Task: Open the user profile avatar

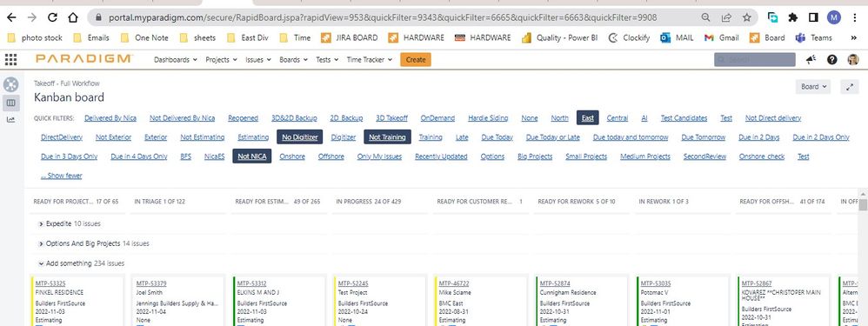Action: 853,59
